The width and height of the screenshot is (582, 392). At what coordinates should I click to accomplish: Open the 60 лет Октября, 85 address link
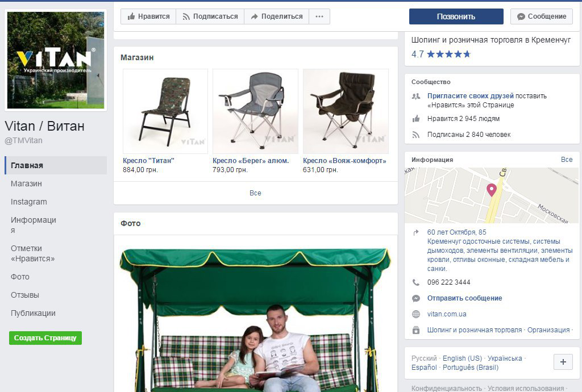coord(456,232)
